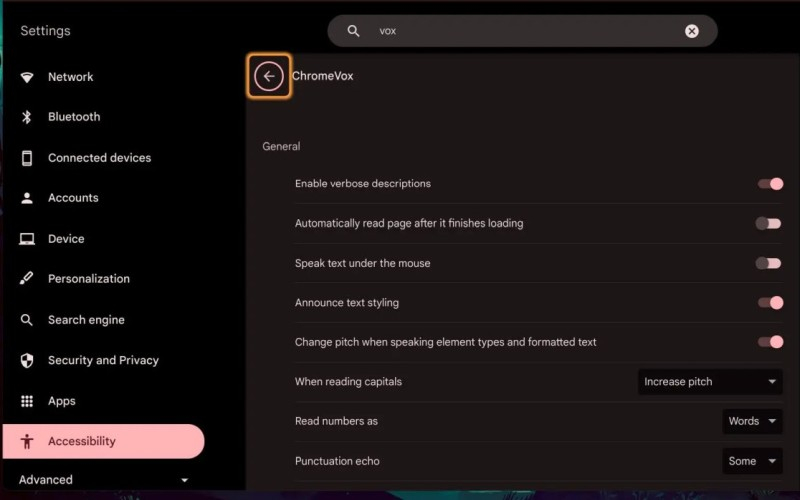Click the Security and Privacy shield icon
800x500 pixels.
click(x=27, y=360)
